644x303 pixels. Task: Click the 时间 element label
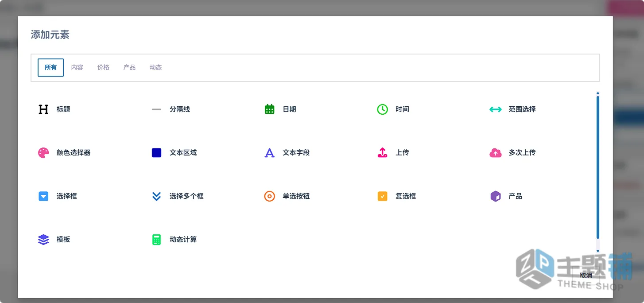pyautogui.click(x=402, y=109)
